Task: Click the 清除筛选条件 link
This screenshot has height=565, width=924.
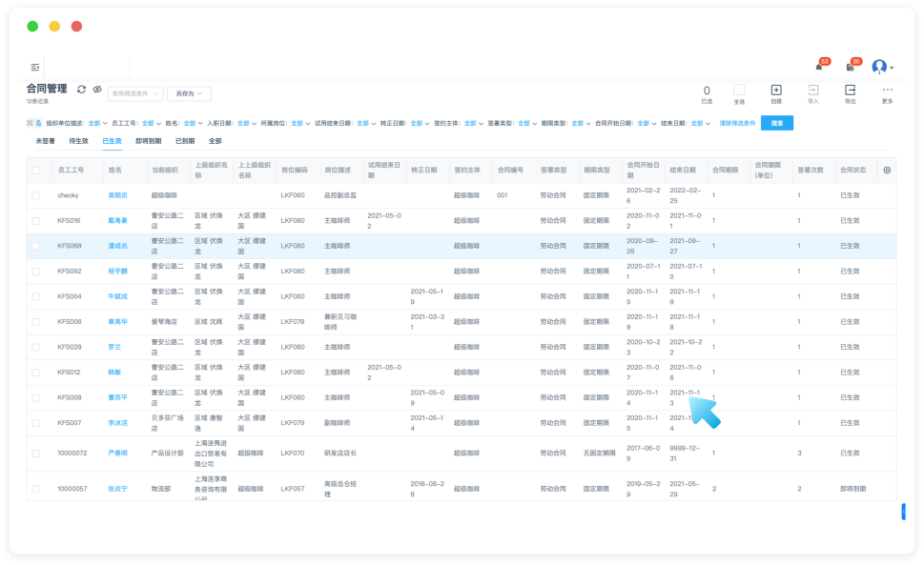Action: [736, 123]
